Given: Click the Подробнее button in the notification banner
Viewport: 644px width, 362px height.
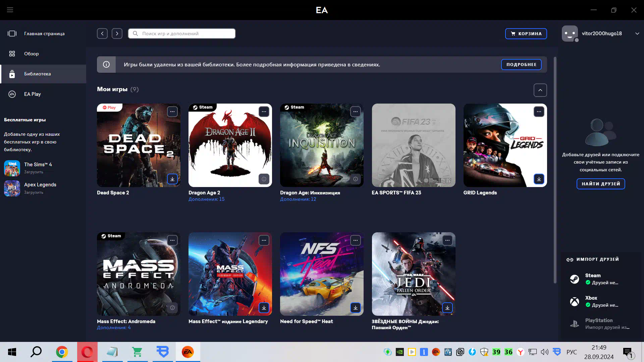Looking at the screenshot, I should (521, 64).
